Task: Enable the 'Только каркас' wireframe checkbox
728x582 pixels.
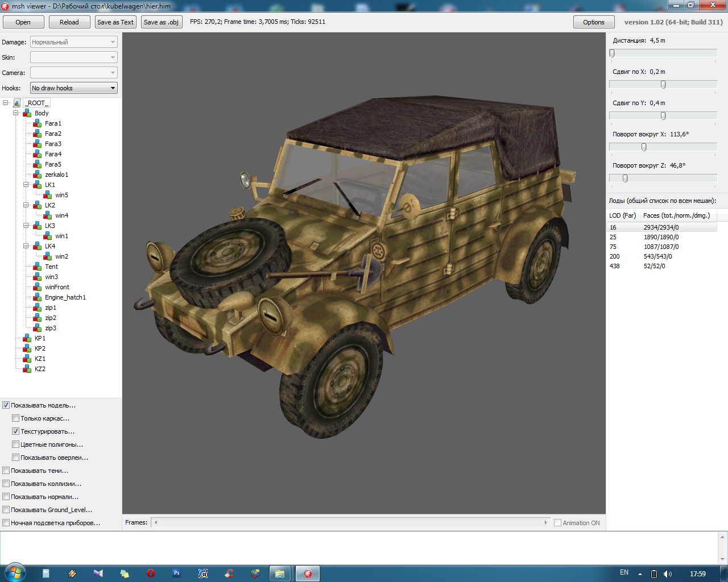Action: click(16, 418)
